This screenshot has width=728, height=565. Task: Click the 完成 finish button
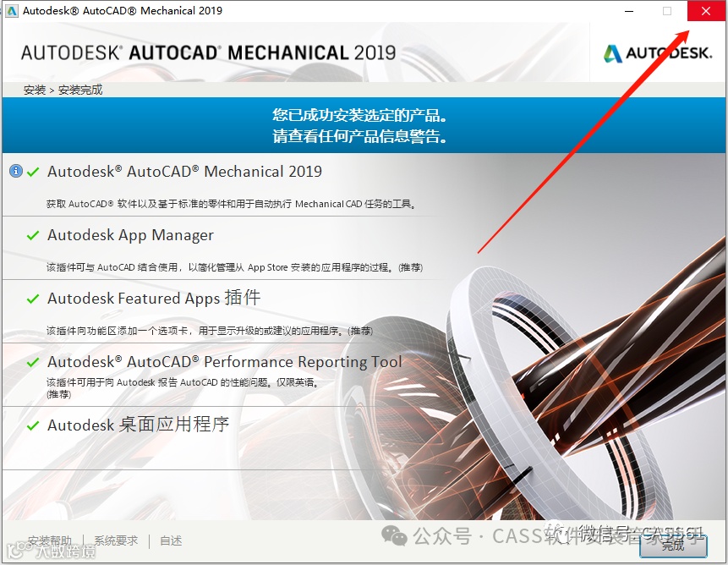pos(673,546)
